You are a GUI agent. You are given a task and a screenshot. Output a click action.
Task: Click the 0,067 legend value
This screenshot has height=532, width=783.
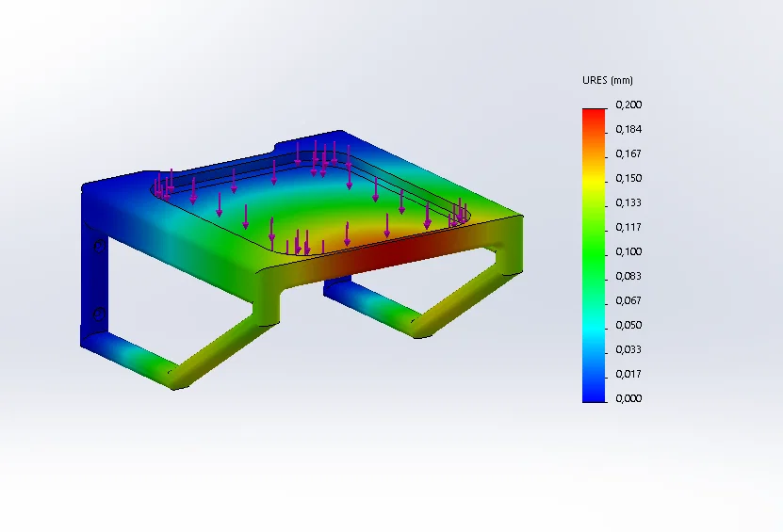click(628, 300)
